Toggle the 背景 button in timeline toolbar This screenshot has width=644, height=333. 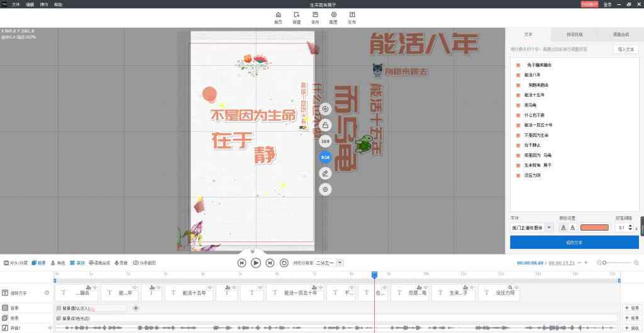(38, 263)
